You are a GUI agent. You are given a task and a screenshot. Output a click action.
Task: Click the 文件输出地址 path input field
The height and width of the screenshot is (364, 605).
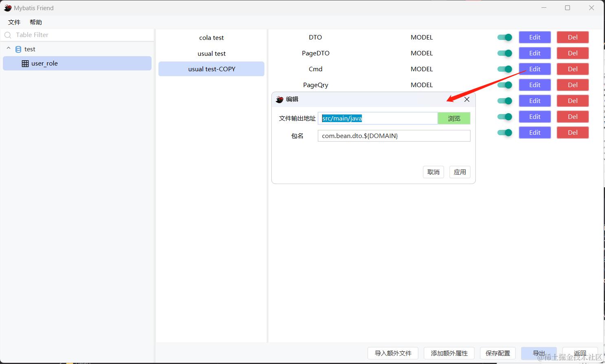(x=378, y=118)
